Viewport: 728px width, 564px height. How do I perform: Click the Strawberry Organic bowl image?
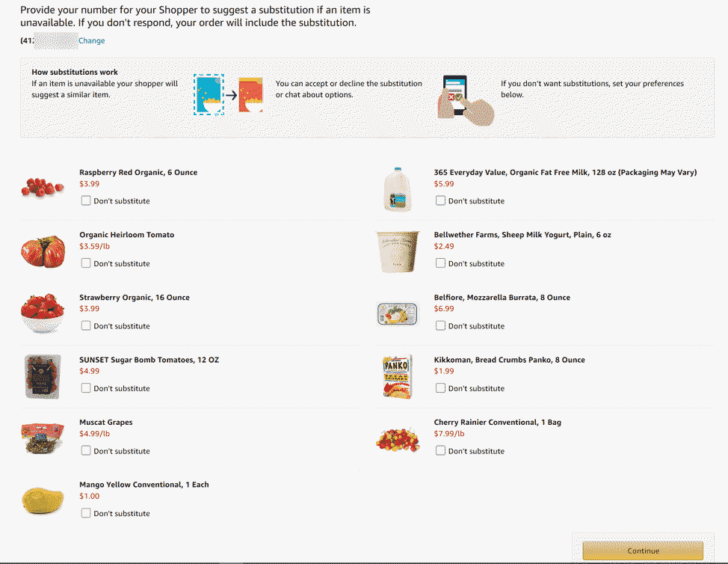pos(43,313)
